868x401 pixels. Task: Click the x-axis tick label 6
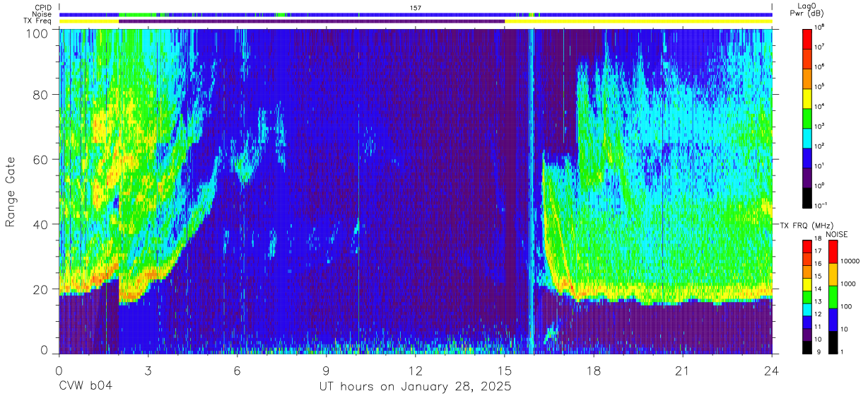pyautogui.click(x=237, y=371)
